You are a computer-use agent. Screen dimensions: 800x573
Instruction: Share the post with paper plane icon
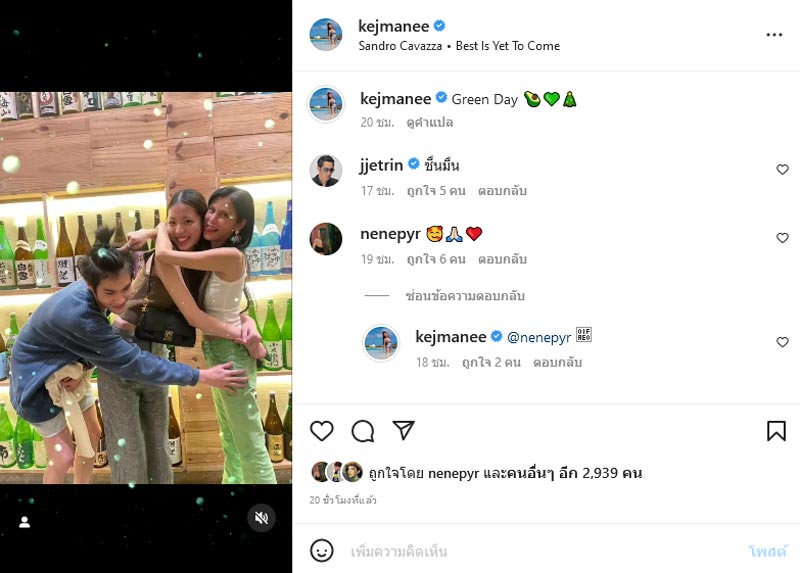(404, 430)
